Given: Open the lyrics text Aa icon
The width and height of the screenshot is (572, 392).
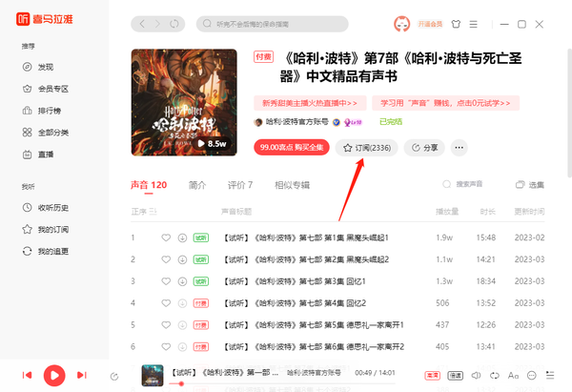Looking at the screenshot, I should 513,376.
